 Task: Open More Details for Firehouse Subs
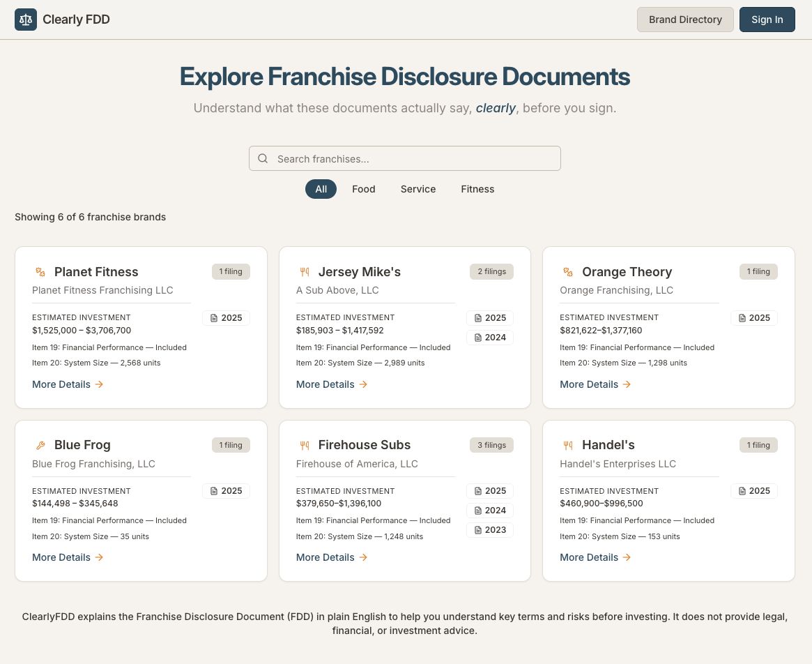point(325,557)
